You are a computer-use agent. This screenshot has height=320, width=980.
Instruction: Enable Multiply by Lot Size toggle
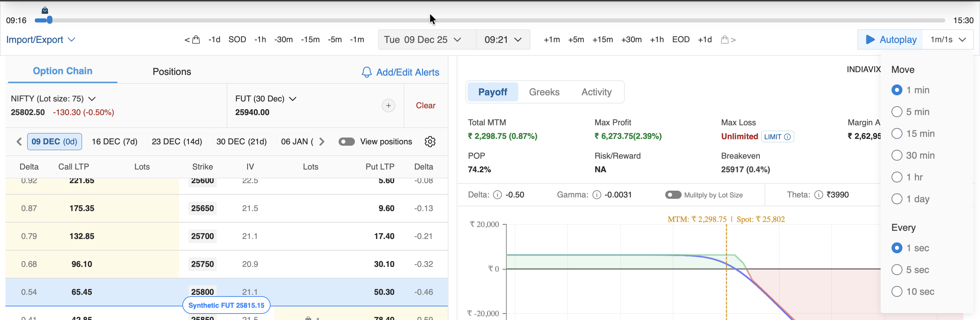(673, 195)
